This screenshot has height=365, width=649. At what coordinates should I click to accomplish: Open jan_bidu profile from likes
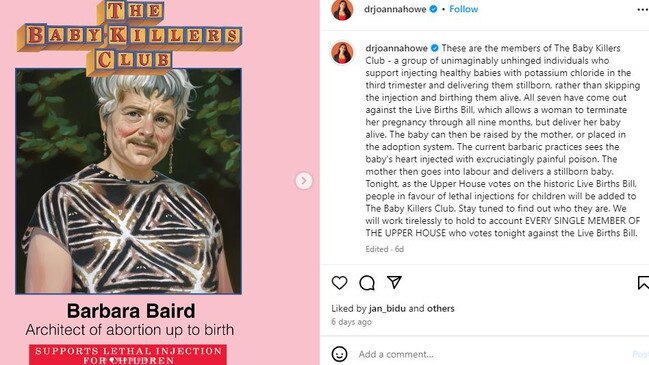point(387,308)
